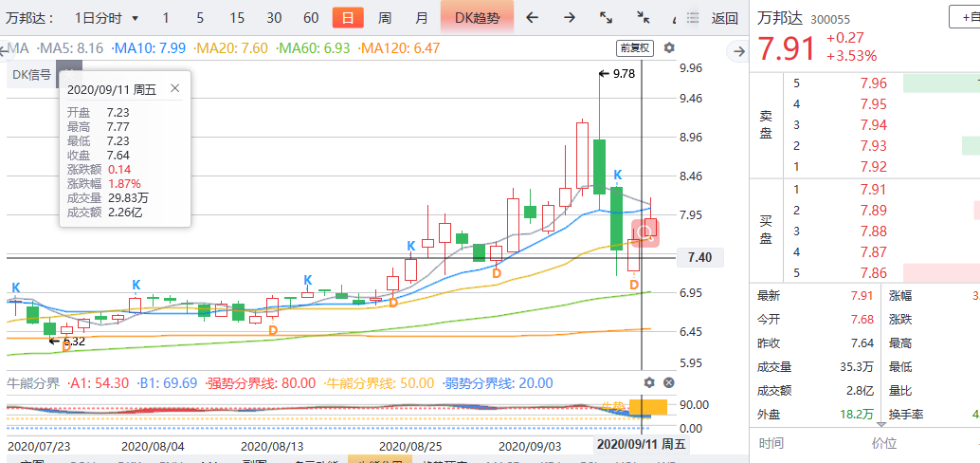Screen dimensions: 980x463
Task: Click the D marker near 6.32 low
Action: (x=65, y=346)
